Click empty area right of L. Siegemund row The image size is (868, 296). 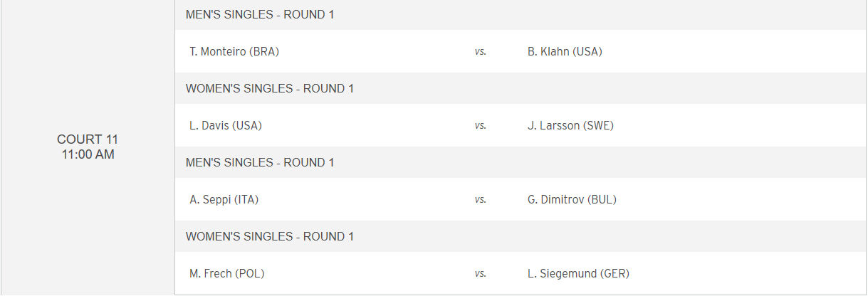[748, 273]
